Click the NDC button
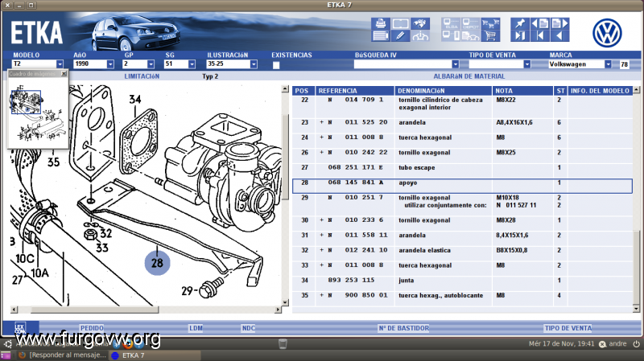 click(249, 328)
